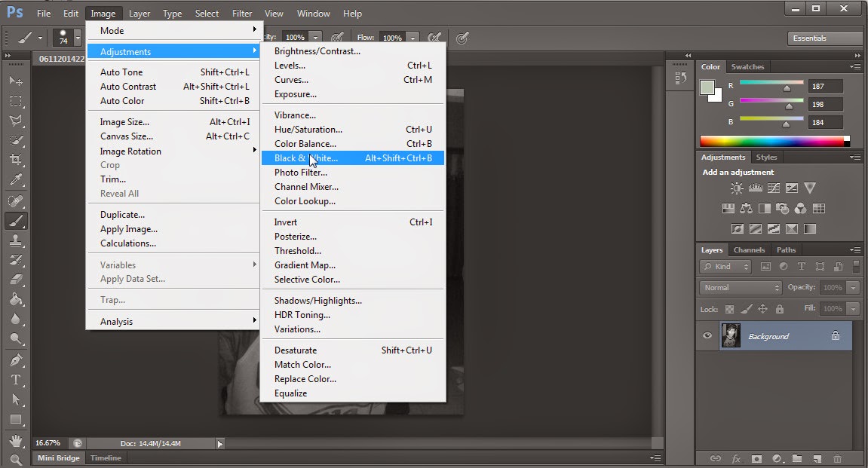The width and height of the screenshot is (868, 468).
Task: Select the Background layer thumbnail
Action: [x=731, y=335]
